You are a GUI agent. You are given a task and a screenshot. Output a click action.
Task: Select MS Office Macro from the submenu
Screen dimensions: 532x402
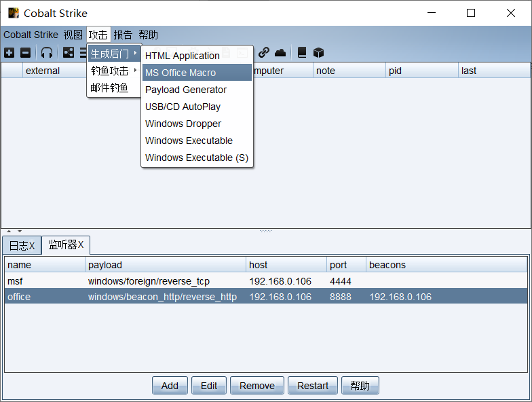(x=197, y=73)
